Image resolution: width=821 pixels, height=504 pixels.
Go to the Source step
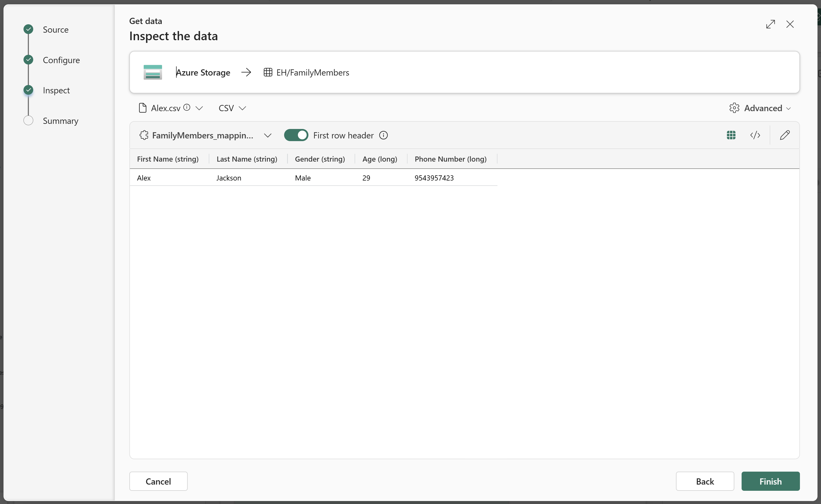[55, 29]
